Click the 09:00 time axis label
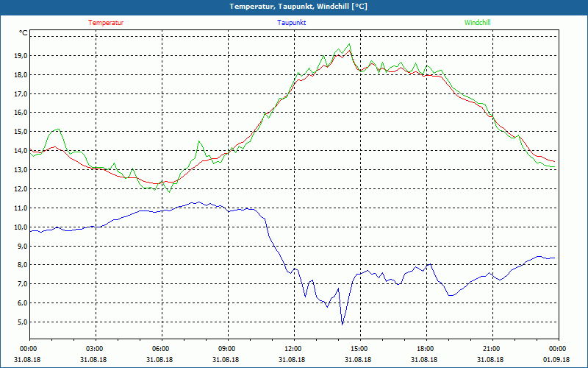The width and height of the screenshot is (588, 368). pos(228,349)
